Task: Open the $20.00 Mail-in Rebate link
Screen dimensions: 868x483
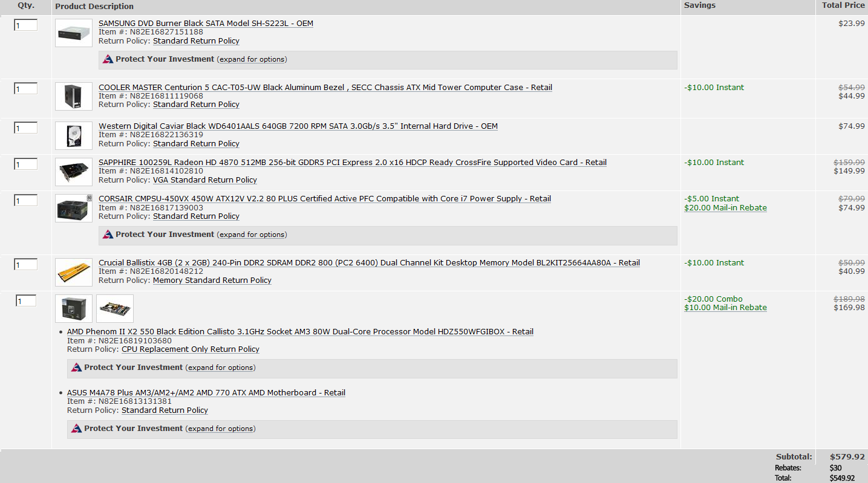Action: pyautogui.click(x=725, y=208)
